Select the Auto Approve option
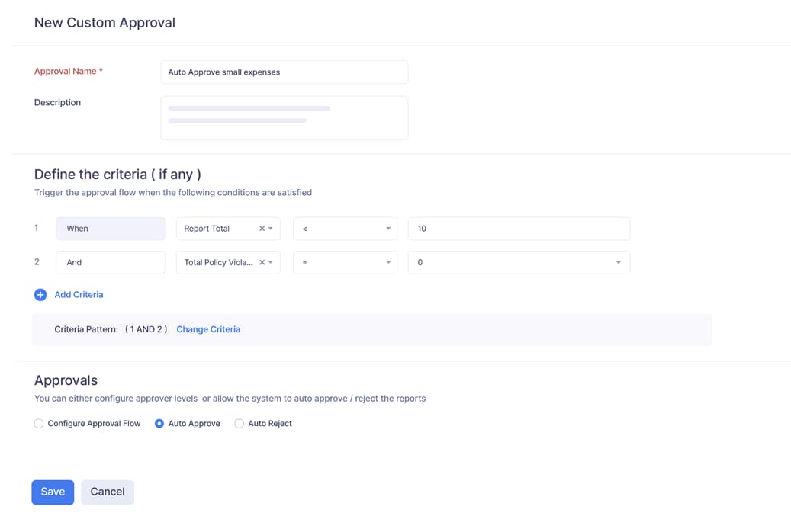This screenshot has width=791, height=532. (159, 423)
